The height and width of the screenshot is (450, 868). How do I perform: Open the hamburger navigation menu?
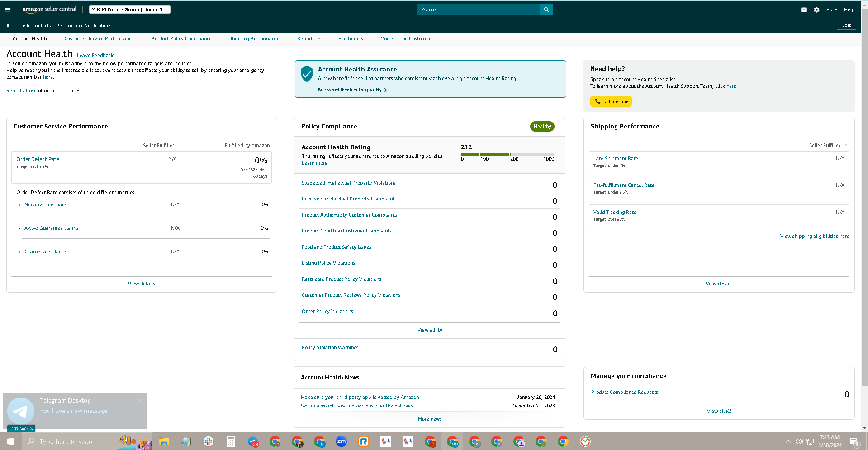(x=8, y=9)
